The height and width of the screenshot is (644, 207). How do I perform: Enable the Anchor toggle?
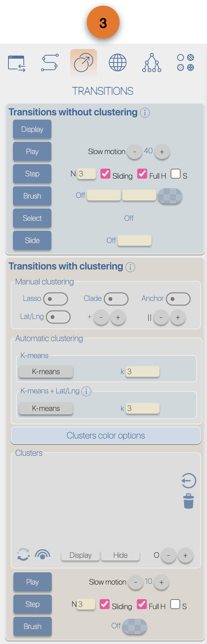(178, 299)
